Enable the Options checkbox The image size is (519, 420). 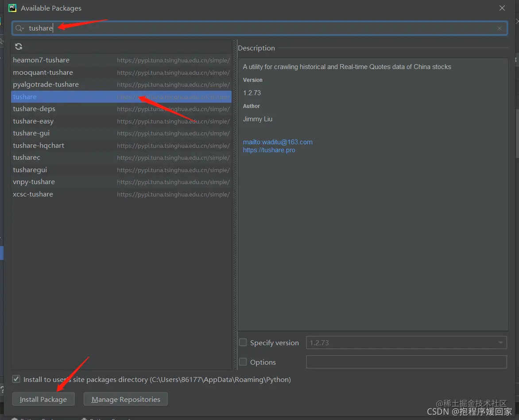(x=243, y=362)
